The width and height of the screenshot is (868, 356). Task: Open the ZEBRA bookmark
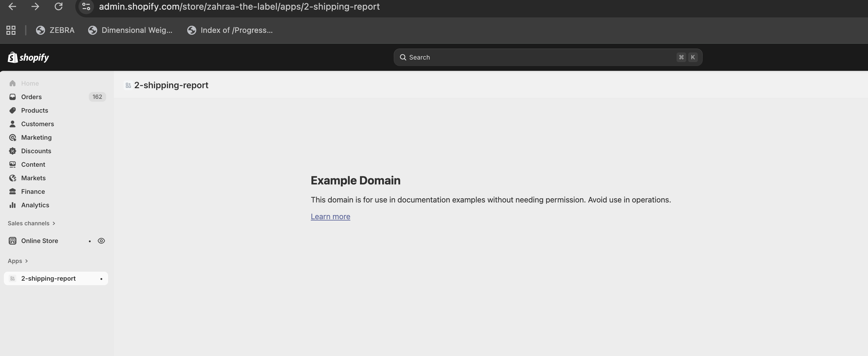pos(55,30)
